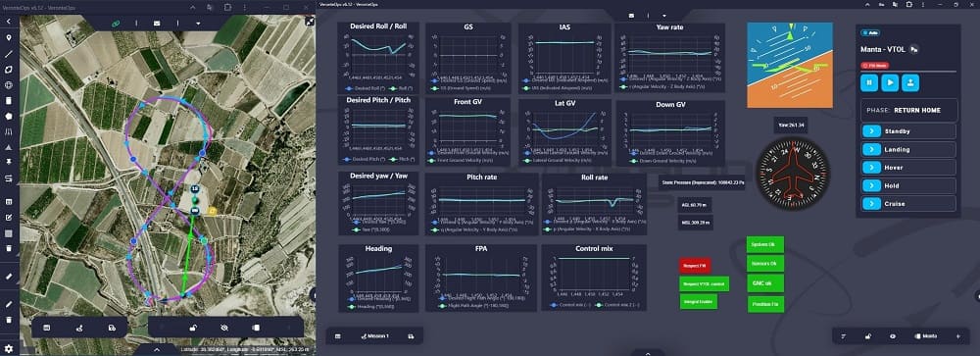This screenshot has width=980, height=356.
Task: Open the globe map tool in sidebar
Action: tap(9, 85)
